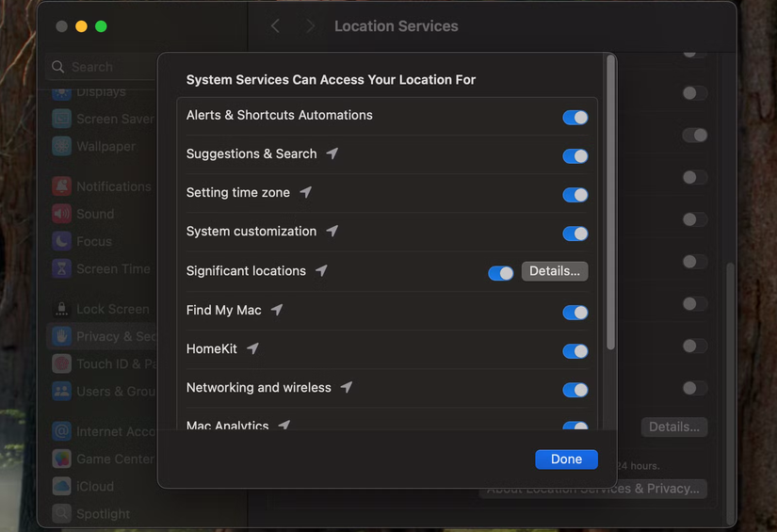Screen dimensions: 777x532
Task: Select Notifications in the sidebar
Action: point(103,186)
